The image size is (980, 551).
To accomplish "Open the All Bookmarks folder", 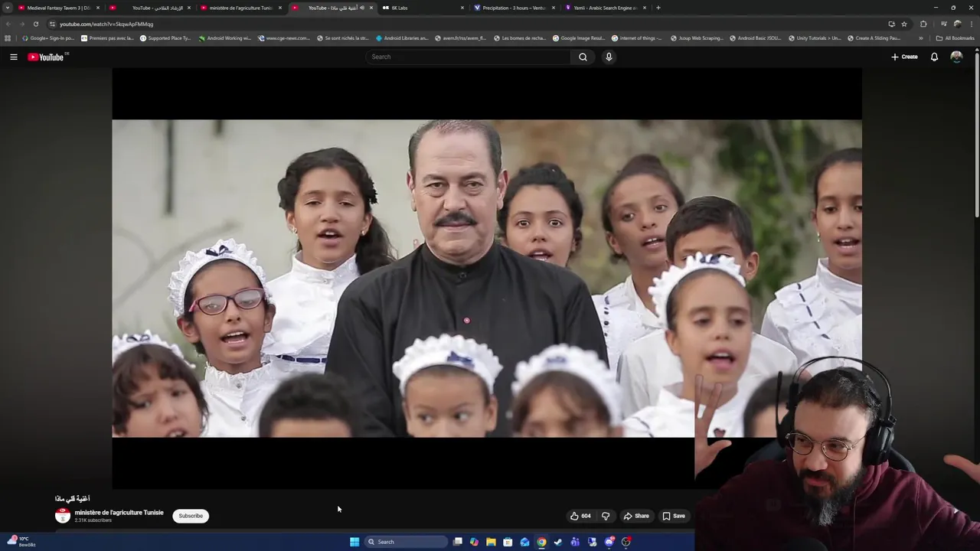I will pyautogui.click(x=955, y=37).
